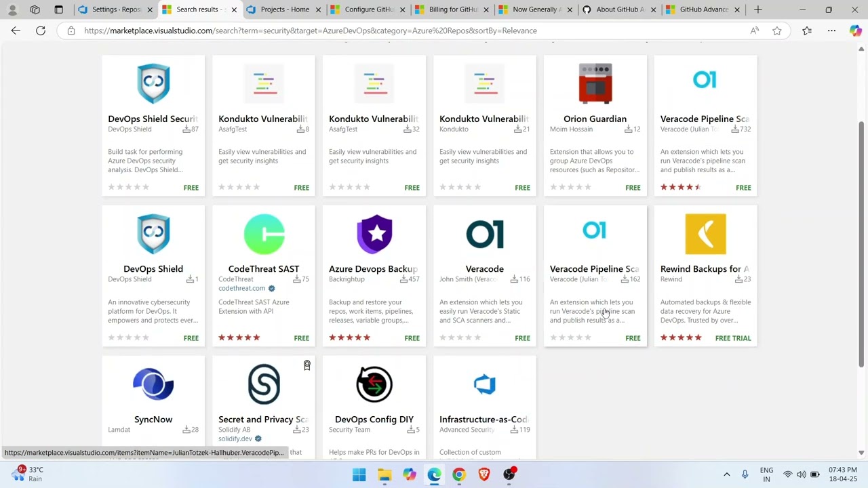Open the favorites list icon

tap(807, 30)
